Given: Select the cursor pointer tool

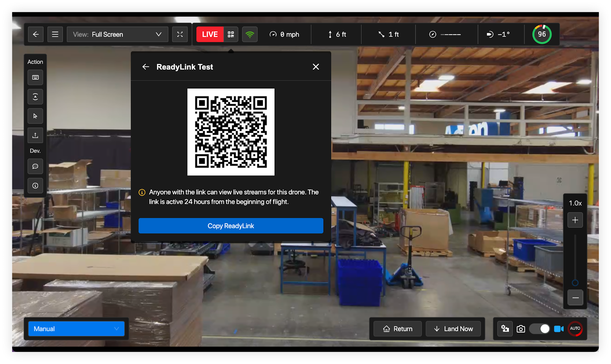Looking at the screenshot, I should (x=35, y=116).
